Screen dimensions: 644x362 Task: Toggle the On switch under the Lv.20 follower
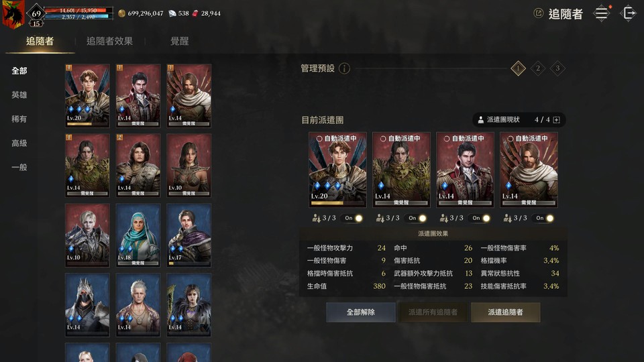tap(354, 218)
